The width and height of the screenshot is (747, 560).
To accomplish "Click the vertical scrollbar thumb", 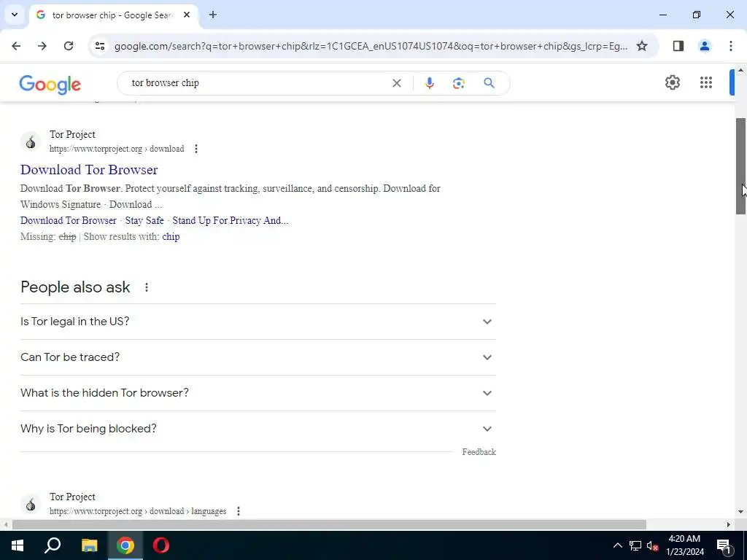I will (x=741, y=166).
